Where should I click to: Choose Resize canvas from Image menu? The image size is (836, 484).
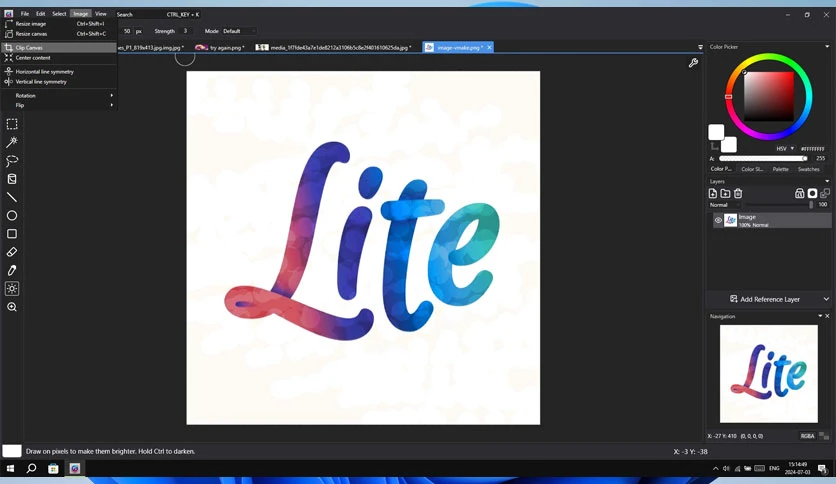[x=60, y=34]
